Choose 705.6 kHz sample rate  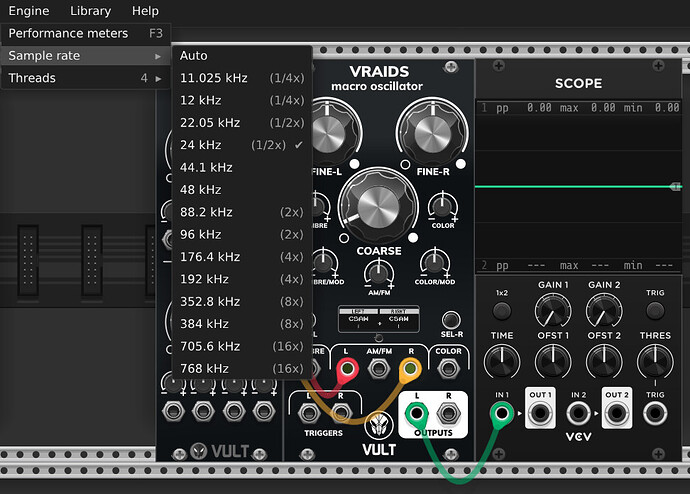(242, 347)
